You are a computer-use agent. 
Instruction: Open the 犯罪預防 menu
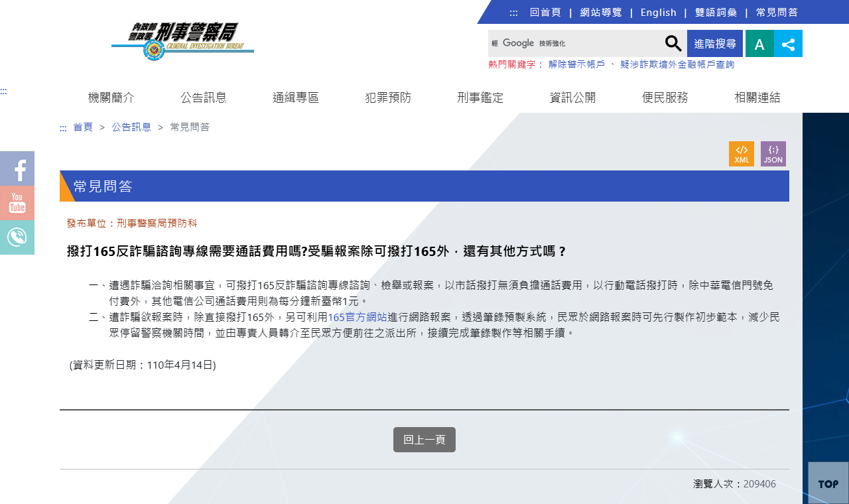[x=388, y=97]
